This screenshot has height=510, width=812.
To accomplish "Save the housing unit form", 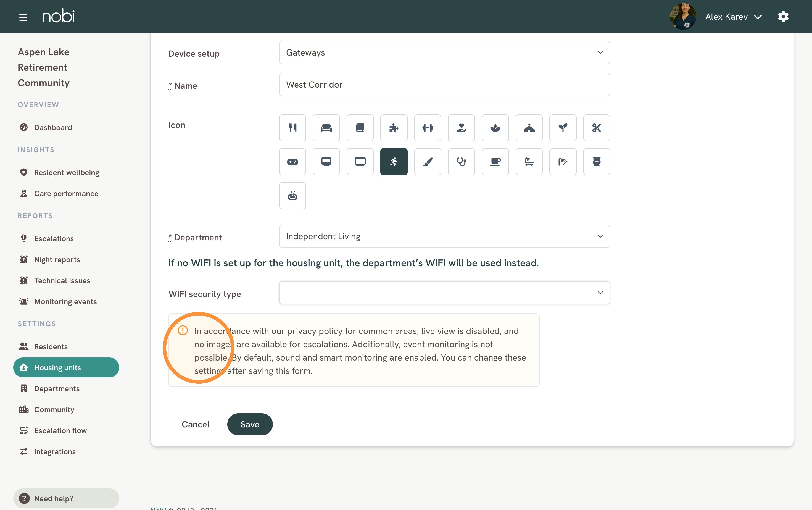I will [250, 424].
